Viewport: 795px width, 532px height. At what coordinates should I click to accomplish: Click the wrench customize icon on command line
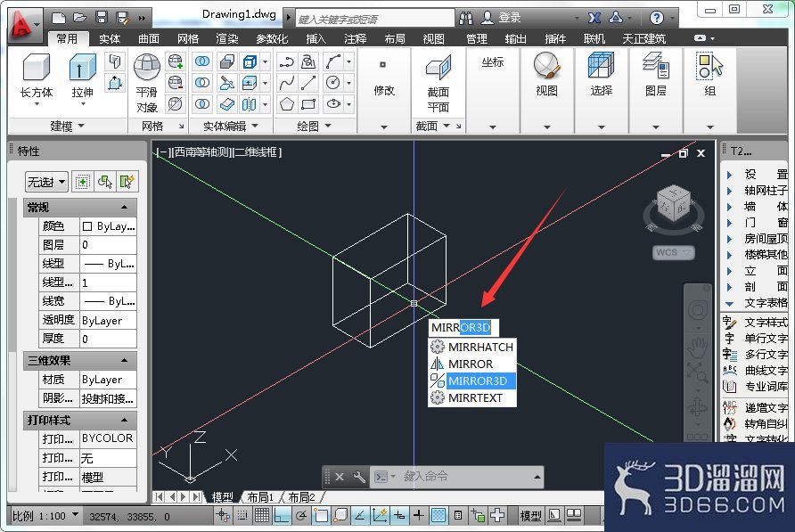359,477
